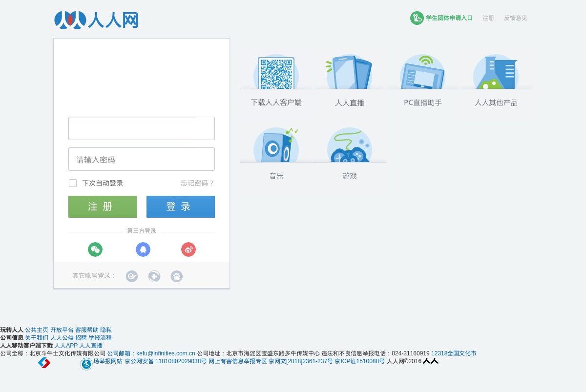Click the 游戏 label
586x392 pixels.
click(x=350, y=176)
